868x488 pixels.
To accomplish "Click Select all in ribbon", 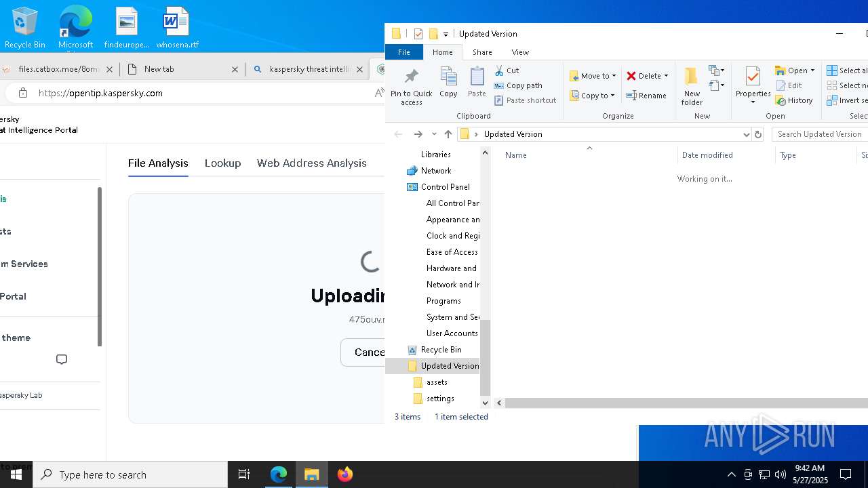I will pos(846,70).
